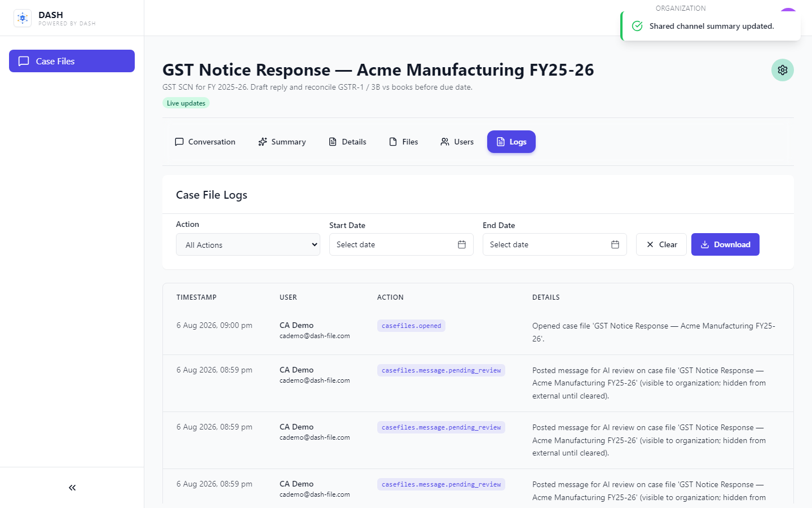Screen dimensions: 812x508
Task: Click the ORGANIZATION label at the top
Action: click(x=681, y=8)
